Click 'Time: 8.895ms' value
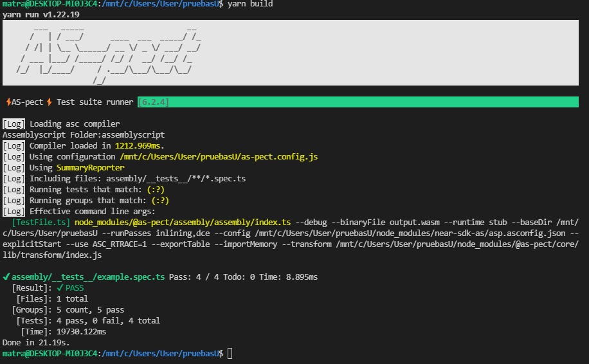 (x=289, y=277)
